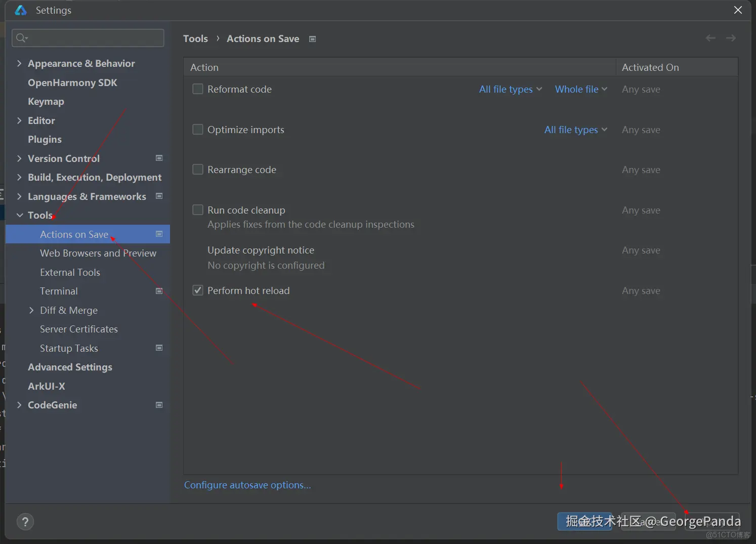The image size is (756, 544).
Task: Open Plugins settings
Action: pos(45,139)
